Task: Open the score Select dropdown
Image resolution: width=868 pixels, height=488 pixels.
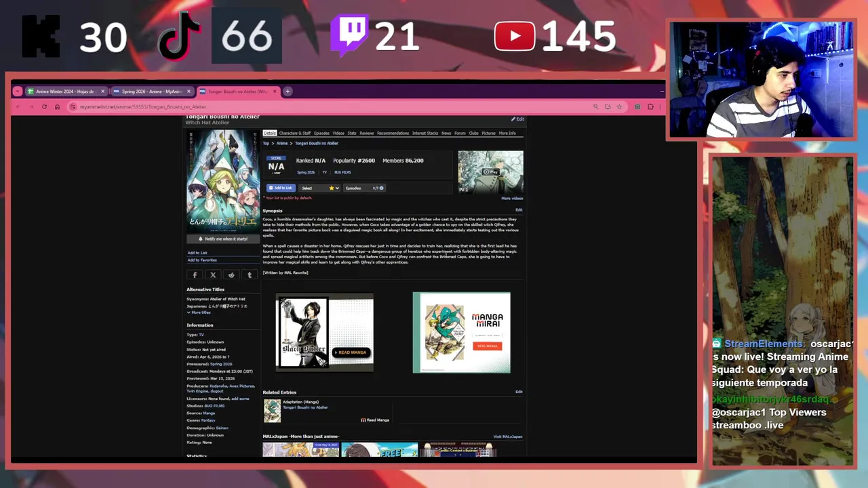Action: (319, 188)
